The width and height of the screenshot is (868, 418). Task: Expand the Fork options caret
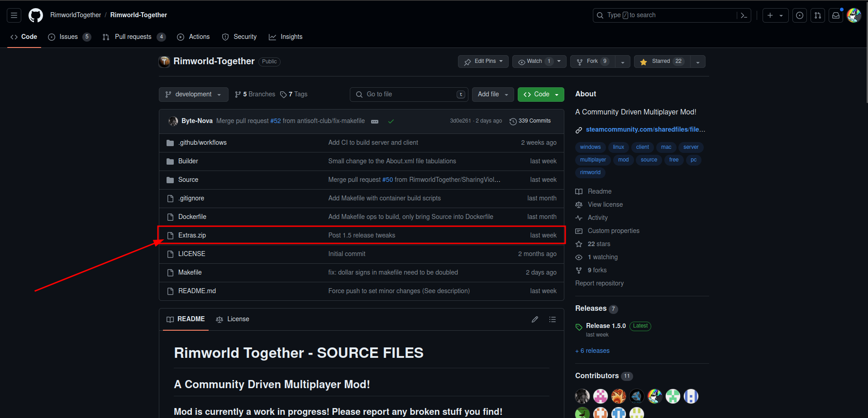coord(623,62)
